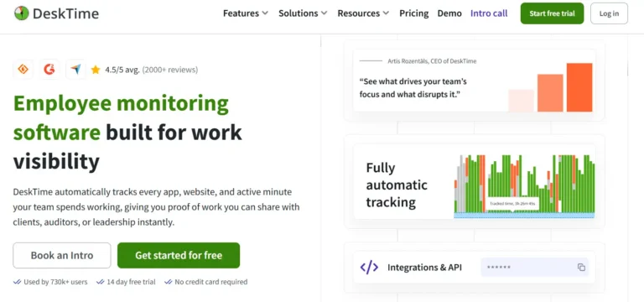The width and height of the screenshot is (644, 302).
Task: Click the Log in button
Action: pyautogui.click(x=609, y=13)
